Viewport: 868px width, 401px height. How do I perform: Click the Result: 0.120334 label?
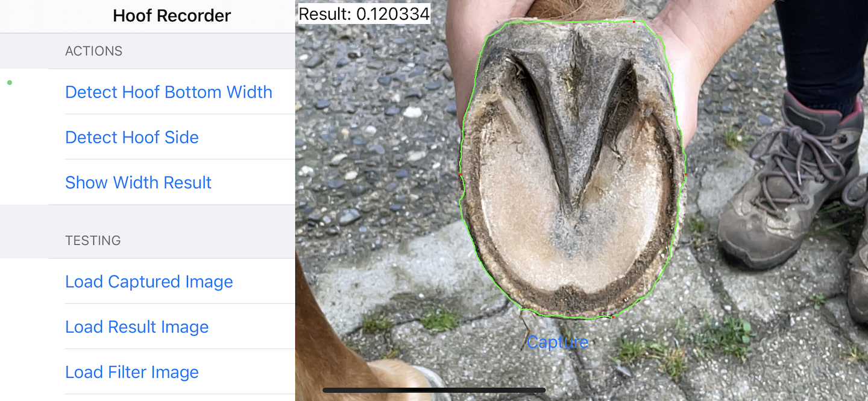pos(364,14)
